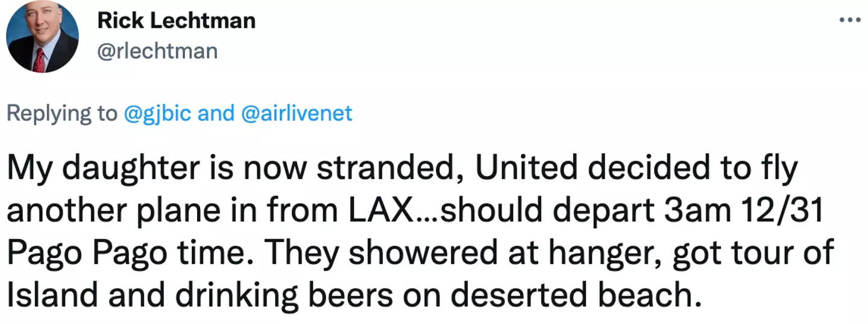Open the Rick Lechtman display name link
The height and width of the screenshot is (324, 868).
176,21
